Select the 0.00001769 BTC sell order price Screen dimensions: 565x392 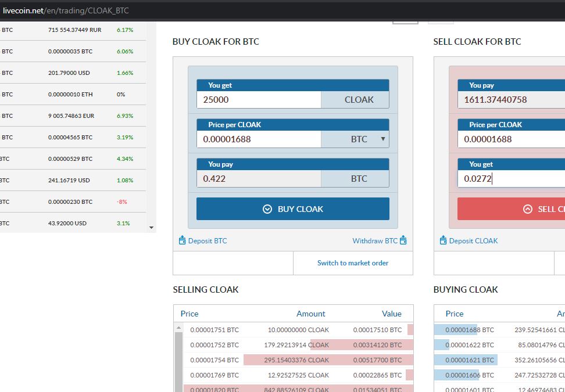pos(214,375)
